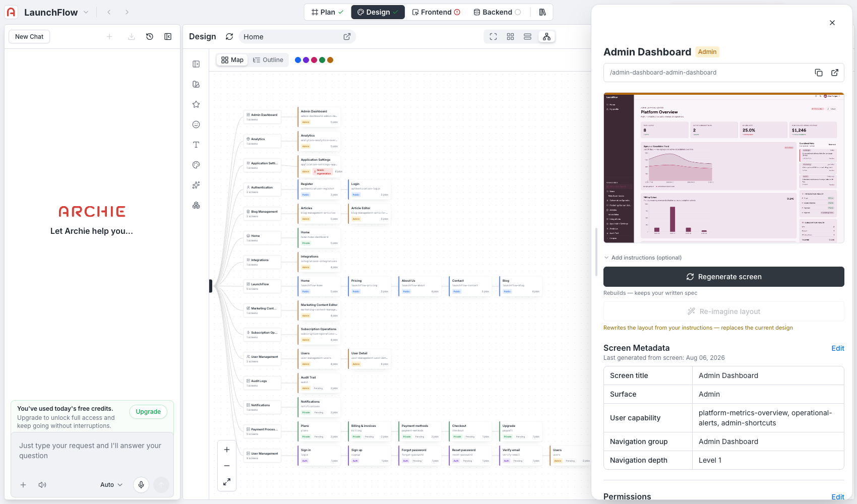
Task: Select the purple color dot
Action: click(x=306, y=60)
